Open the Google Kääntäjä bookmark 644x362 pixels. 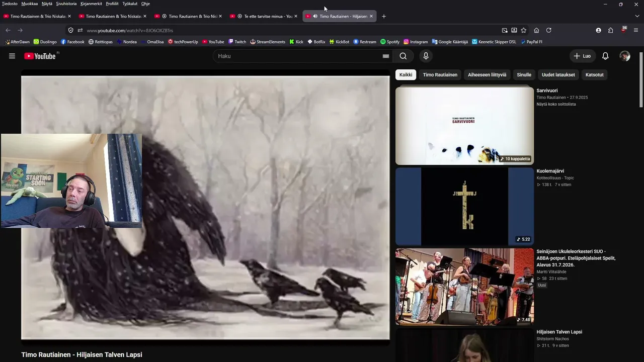click(x=449, y=42)
